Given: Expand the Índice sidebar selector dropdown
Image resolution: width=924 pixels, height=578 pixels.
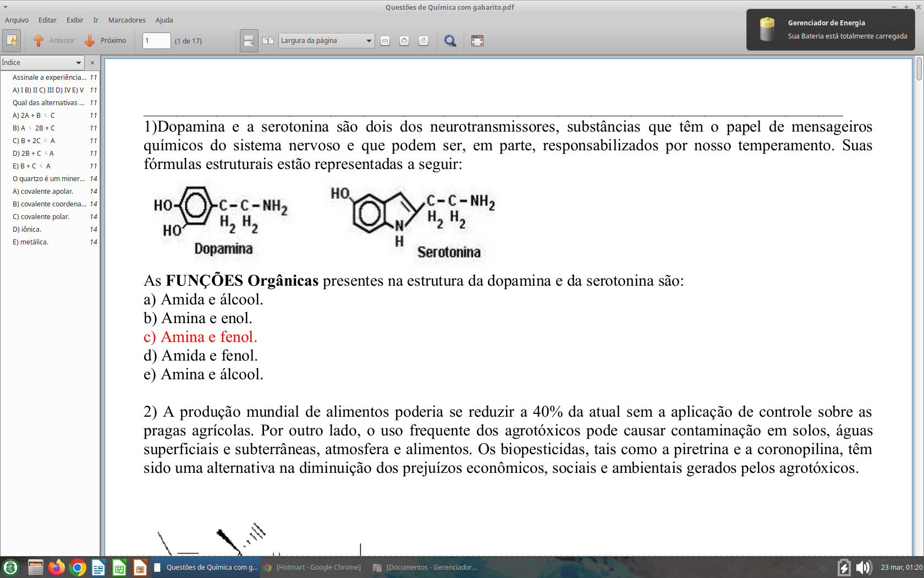Looking at the screenshot, I should coord(42,63).
